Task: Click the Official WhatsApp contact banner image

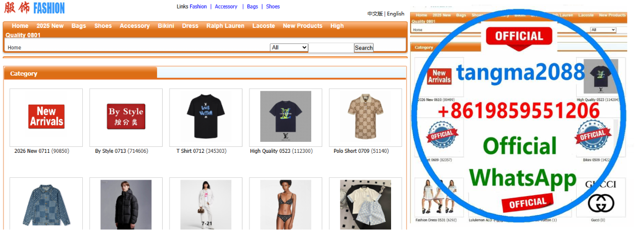Action: pyautogui.click(x=518, y=115)
